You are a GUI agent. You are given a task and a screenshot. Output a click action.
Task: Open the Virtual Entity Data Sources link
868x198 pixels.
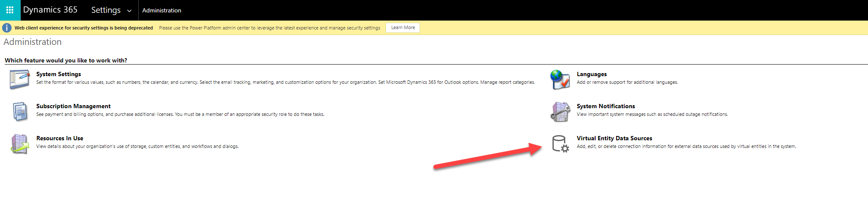point(614,138)
